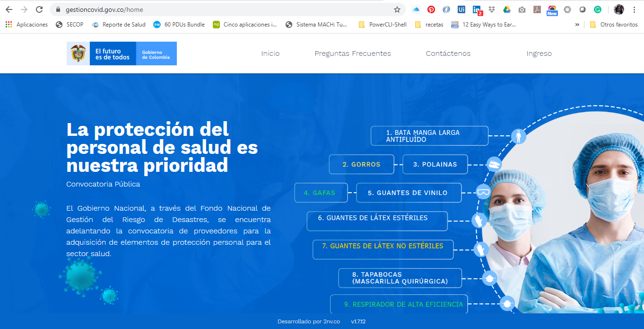The width and height of the screenshot is (644, 329).
Task: Select 6. Guantes de Látex Estériles
Action: click(x=377, y=221)
